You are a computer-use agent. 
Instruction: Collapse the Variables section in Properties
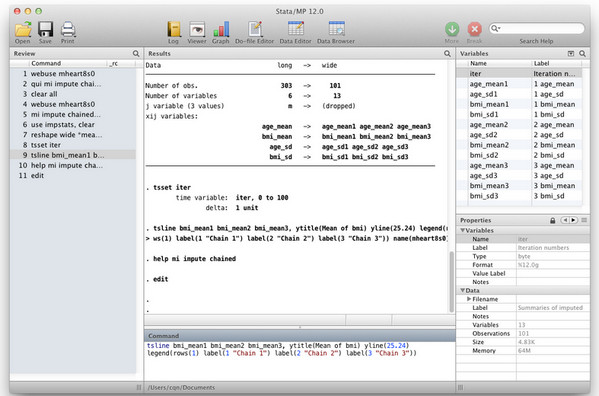(463, 230)
